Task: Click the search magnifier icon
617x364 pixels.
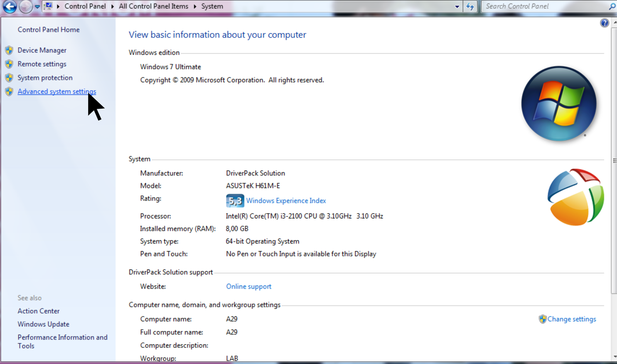Action: point(612,6)
